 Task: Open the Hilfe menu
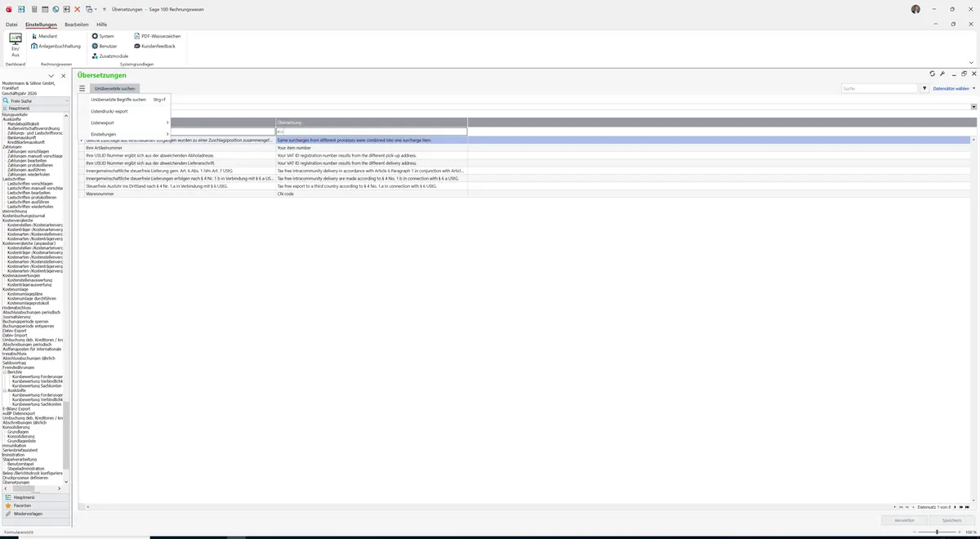pyautogui.click(x=102, y=24)
